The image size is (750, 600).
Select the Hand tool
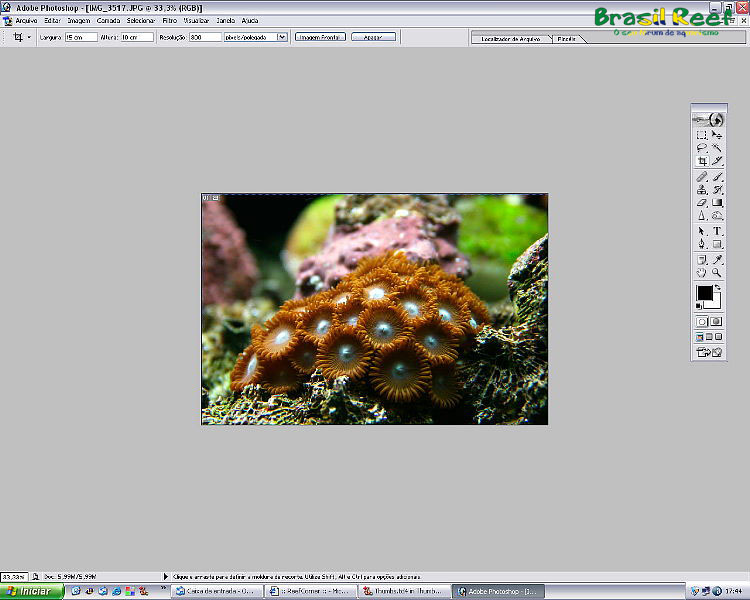coord(702,272)
